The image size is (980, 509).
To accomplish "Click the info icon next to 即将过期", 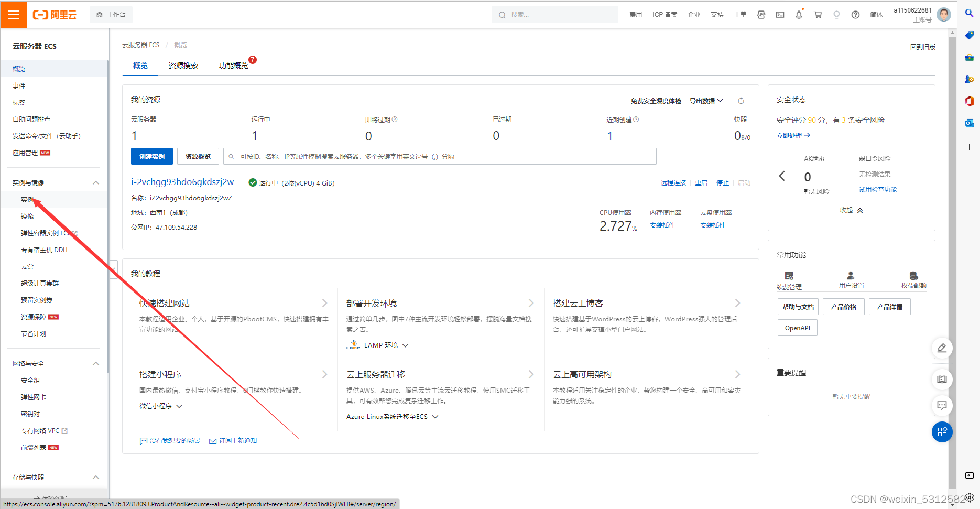I will pos(395,120).
